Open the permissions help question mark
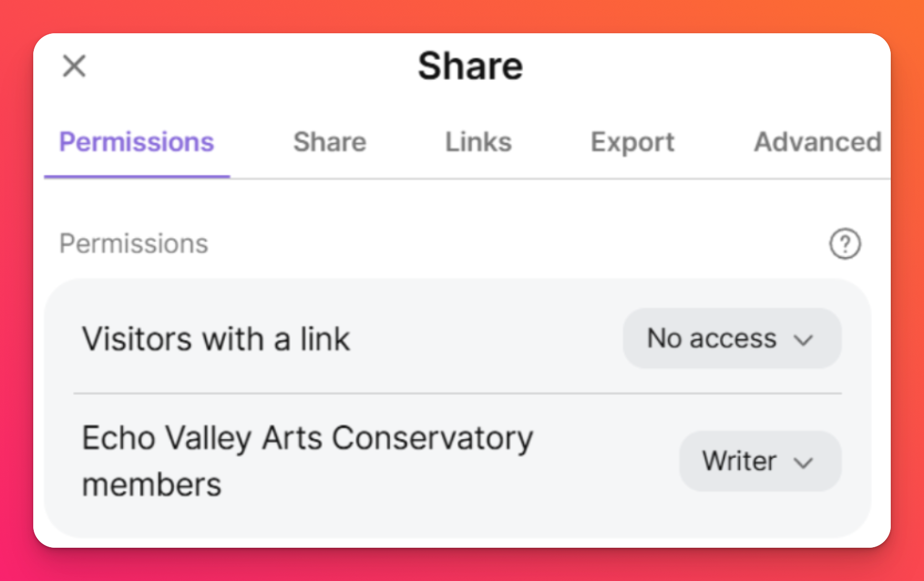 click(845, 244)
